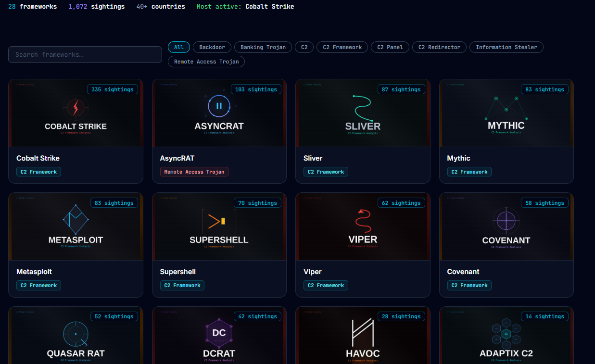This screenshot has width=595, height=364.
Task: Click the 87 sightings badge
Action: coord(401,89)
